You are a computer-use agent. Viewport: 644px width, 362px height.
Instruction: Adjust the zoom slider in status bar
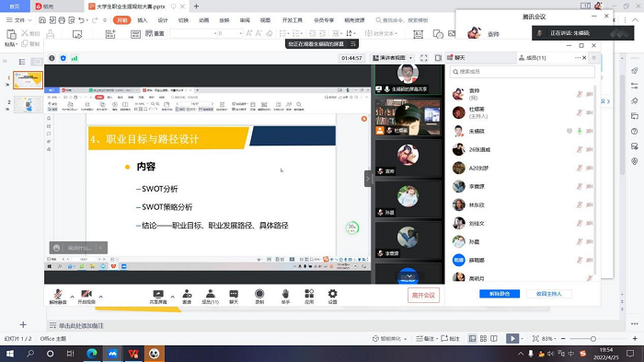593,339
